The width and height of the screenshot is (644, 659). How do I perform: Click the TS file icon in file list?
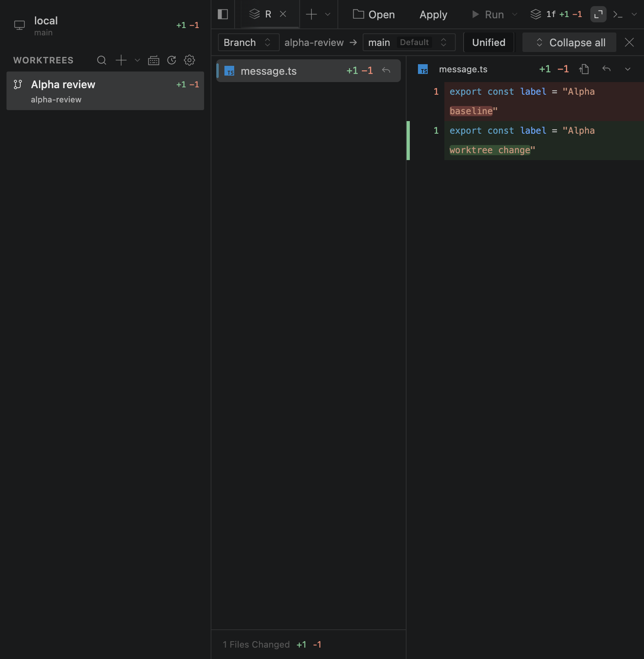229,71
